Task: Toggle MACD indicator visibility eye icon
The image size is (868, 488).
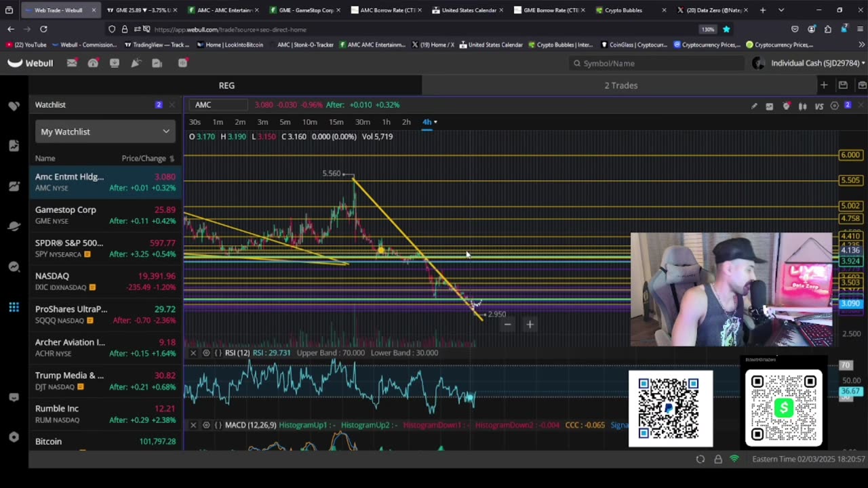Action: coord(206,425)
